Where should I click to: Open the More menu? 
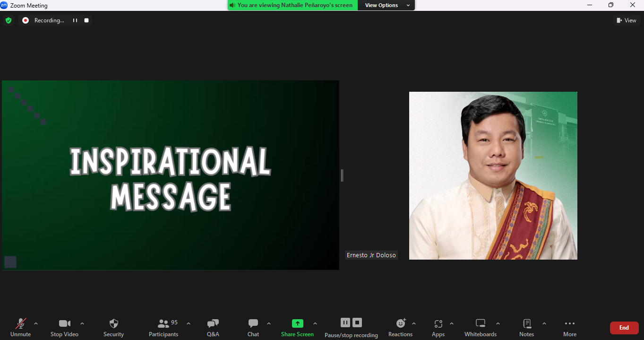coord(570,324)
